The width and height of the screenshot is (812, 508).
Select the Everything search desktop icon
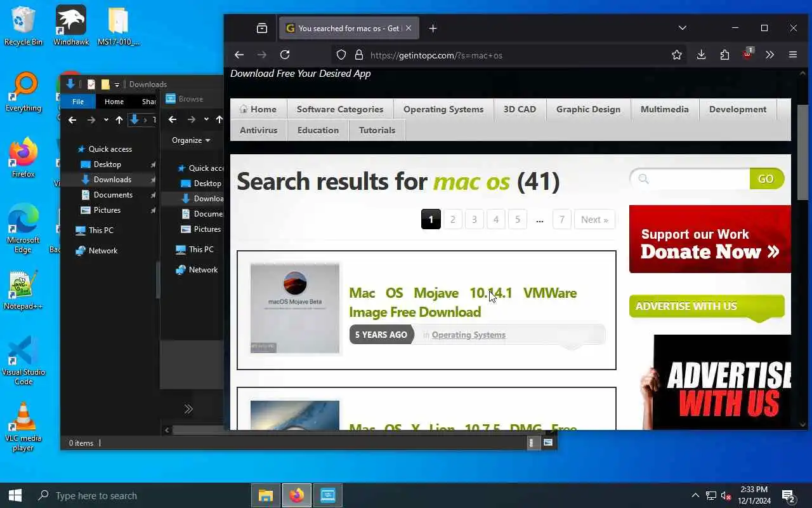(23, 92)
